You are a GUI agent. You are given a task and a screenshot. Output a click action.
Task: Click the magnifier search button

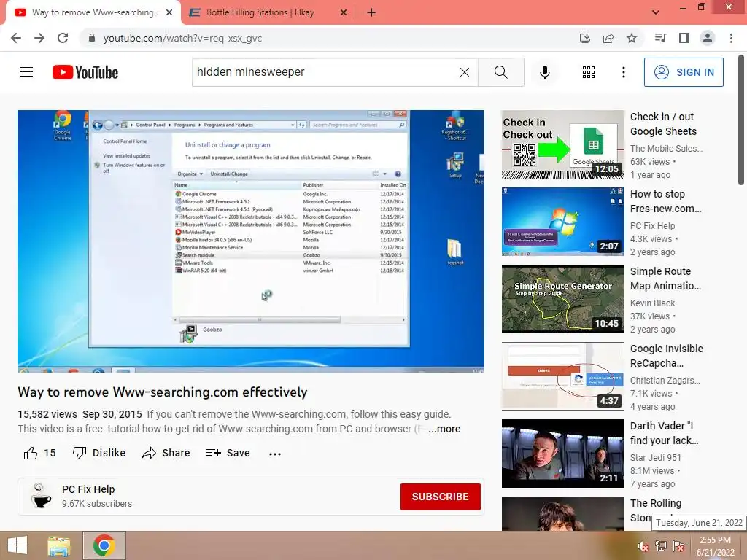(500, 72)
